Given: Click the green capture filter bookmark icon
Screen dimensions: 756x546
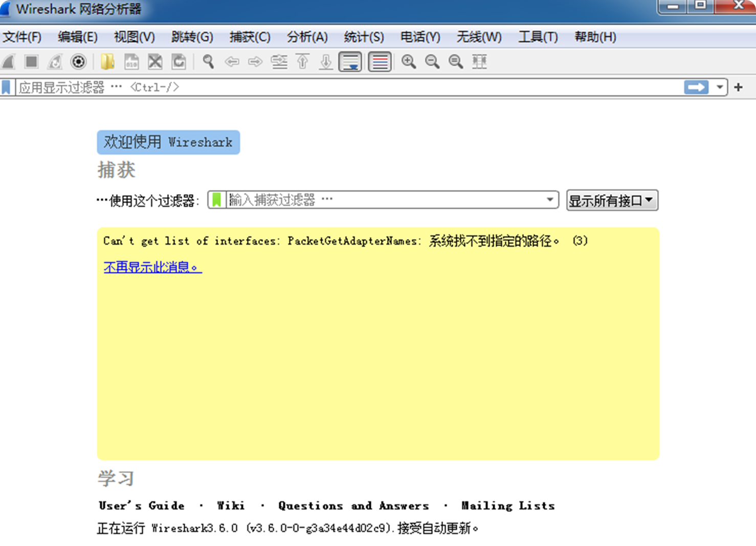Looking at the screenshot, I should pyautogui.click(x=217, y=200).
